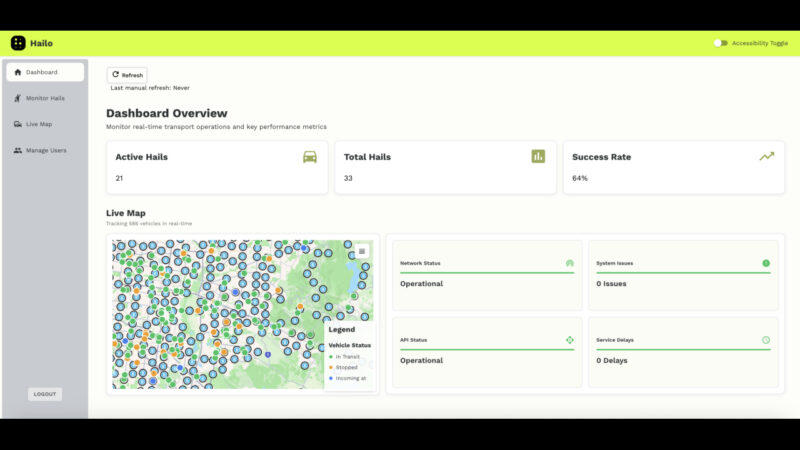Click the Total Hails value 33
Image resolution: width=800 pixels, height=450 pixels.
tap(348, 178)
